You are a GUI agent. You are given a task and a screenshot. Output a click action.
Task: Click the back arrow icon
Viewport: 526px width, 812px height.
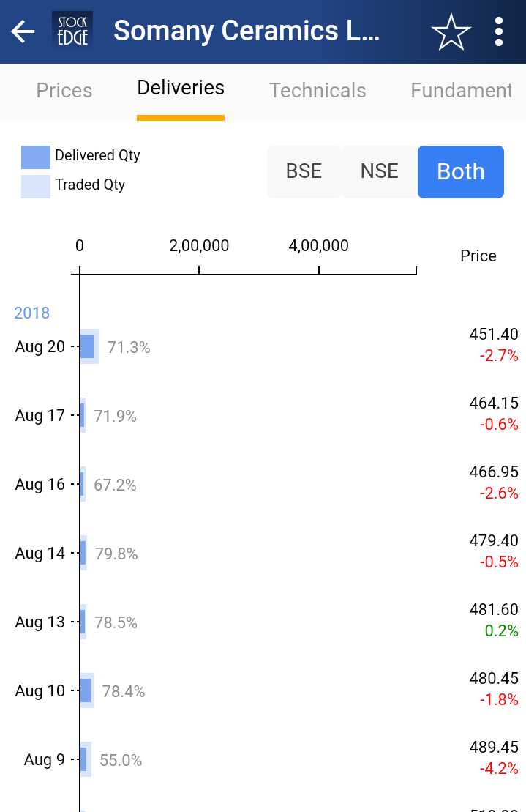(23, 31)
